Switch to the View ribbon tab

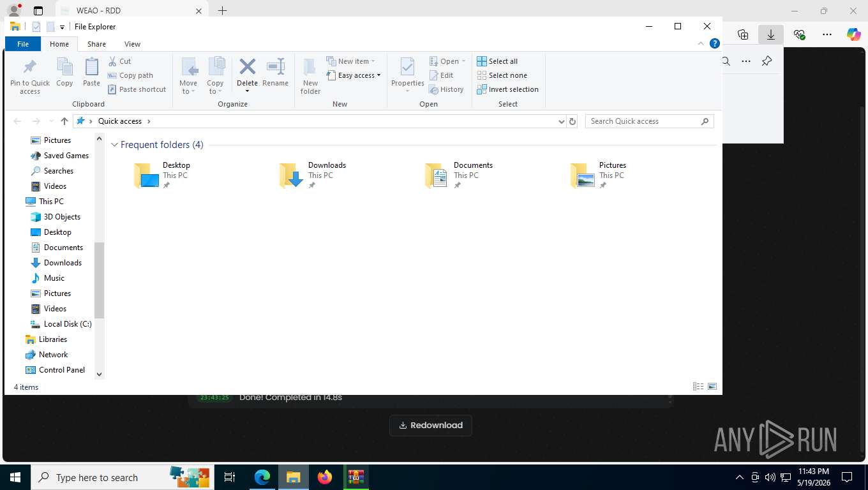click(132, 44)
